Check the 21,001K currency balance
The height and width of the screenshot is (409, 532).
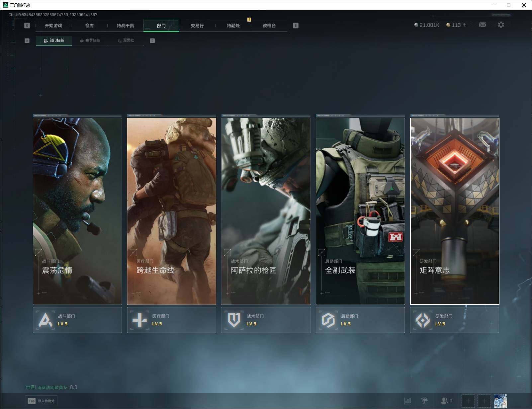(x=427, y=25)
